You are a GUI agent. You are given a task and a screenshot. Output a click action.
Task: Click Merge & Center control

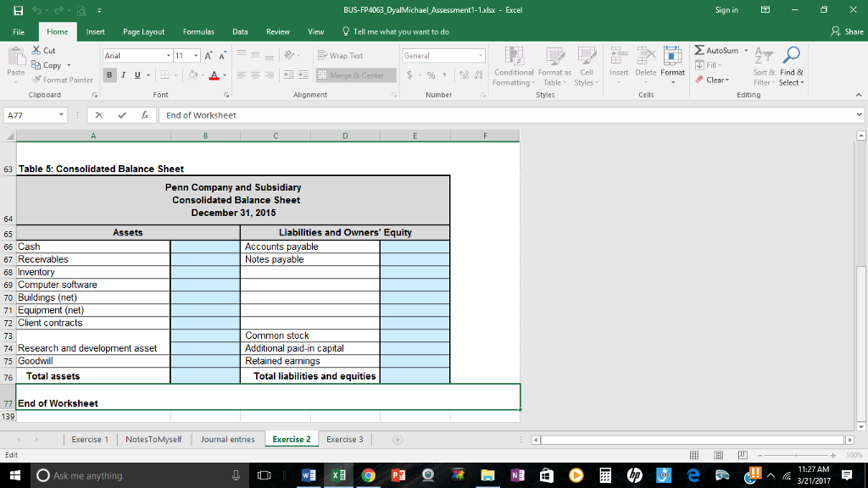(356, 75)
